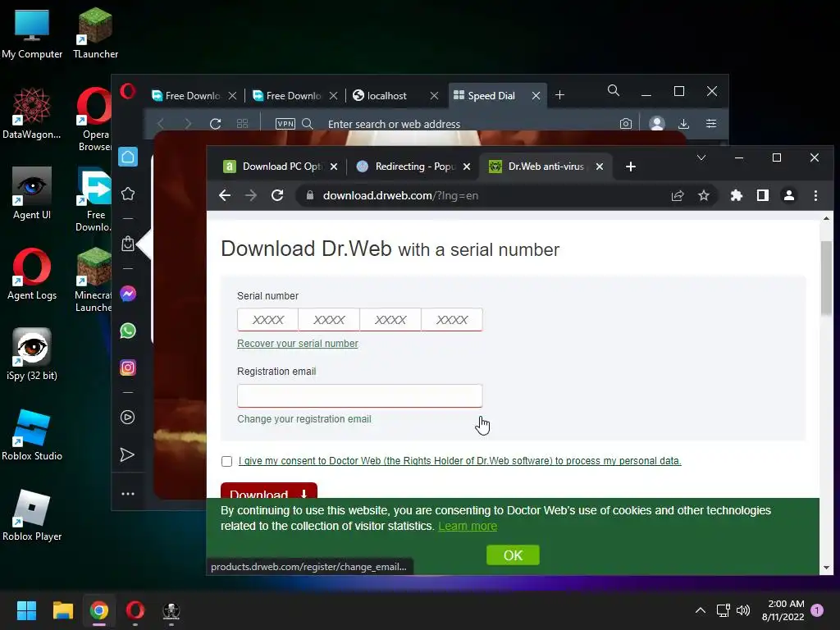The width and height of the screenshot is (840, 630).
Task: Expand system tray hidden icons chevron
Action: point(701,610)
